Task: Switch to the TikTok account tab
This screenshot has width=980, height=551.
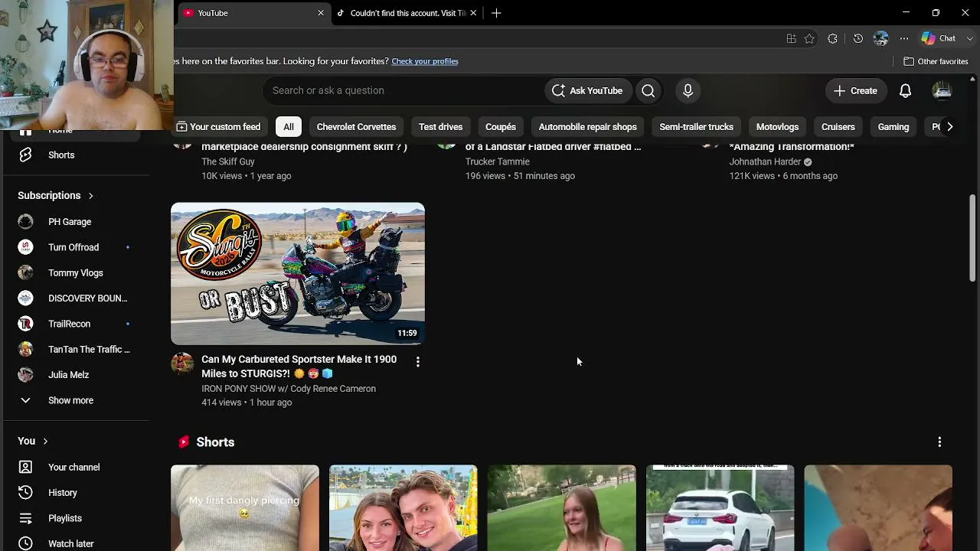Action: click(407, 13)
